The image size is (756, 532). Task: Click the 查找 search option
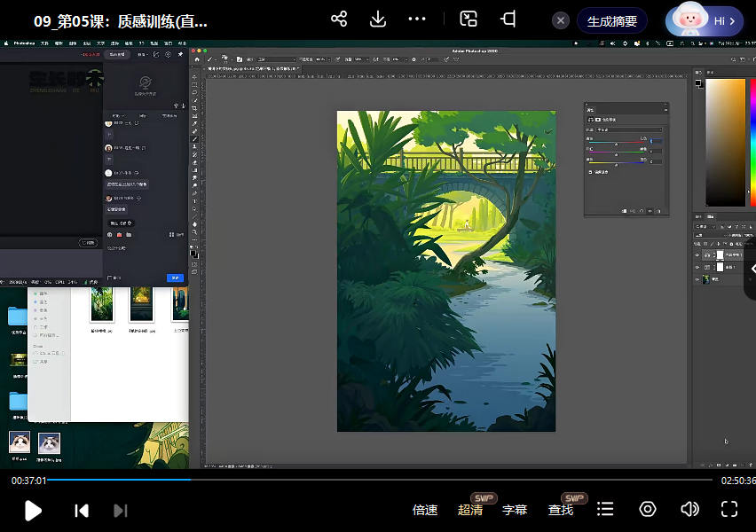pos(561,510)
